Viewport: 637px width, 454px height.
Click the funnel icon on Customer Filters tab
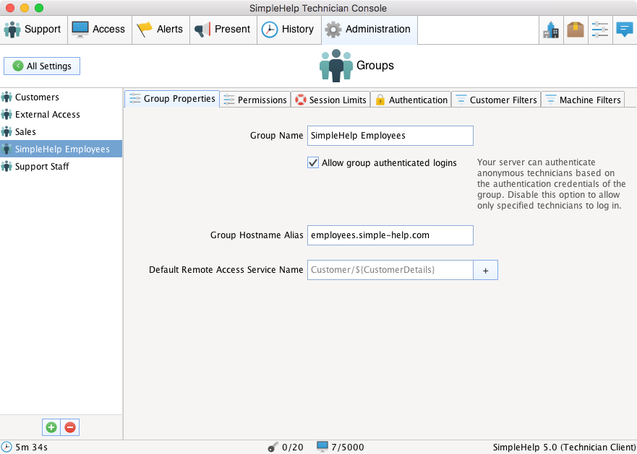tap(461, 99)
